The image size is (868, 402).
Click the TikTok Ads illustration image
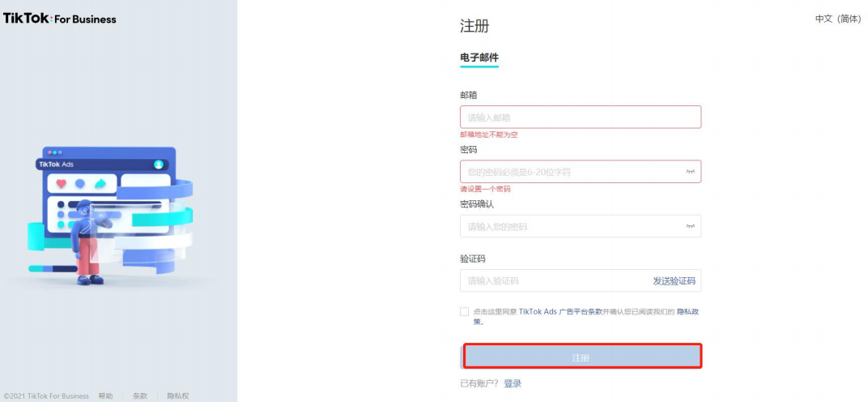[110, 216]
